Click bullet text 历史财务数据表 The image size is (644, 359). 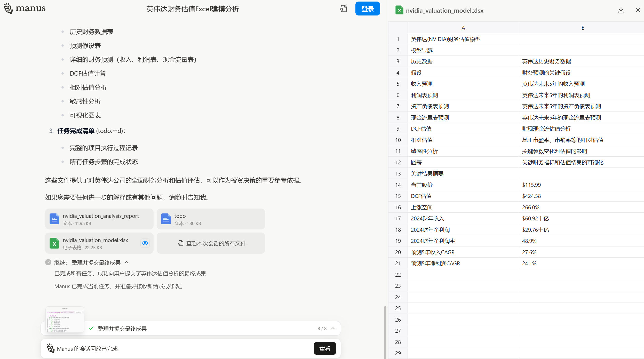[x=91, y=32]
